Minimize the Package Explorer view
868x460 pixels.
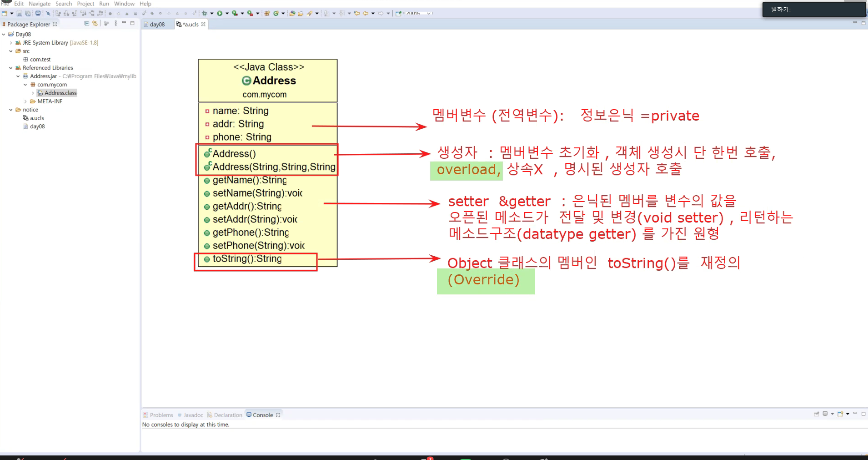coord(124,23)
